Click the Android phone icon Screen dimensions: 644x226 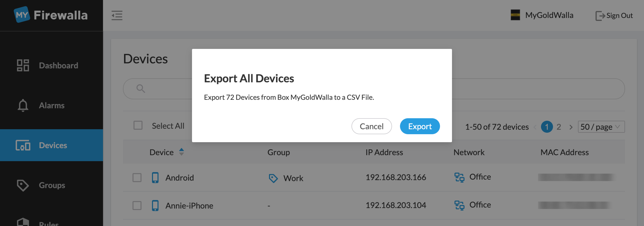pyautogui.click(x=155, y=178)
